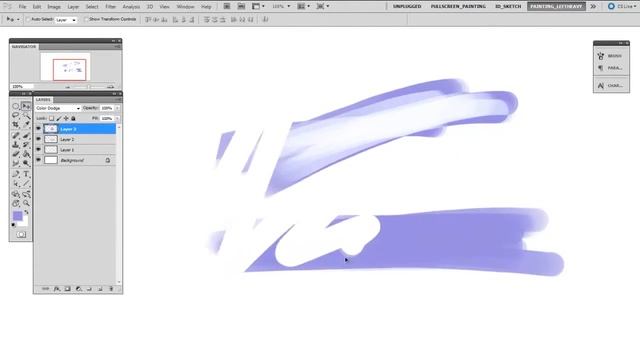The height and width of the screenshot is (360, 640).
Task: Open the Auto-Select Layer dropdown
Action: pos(66,20)
